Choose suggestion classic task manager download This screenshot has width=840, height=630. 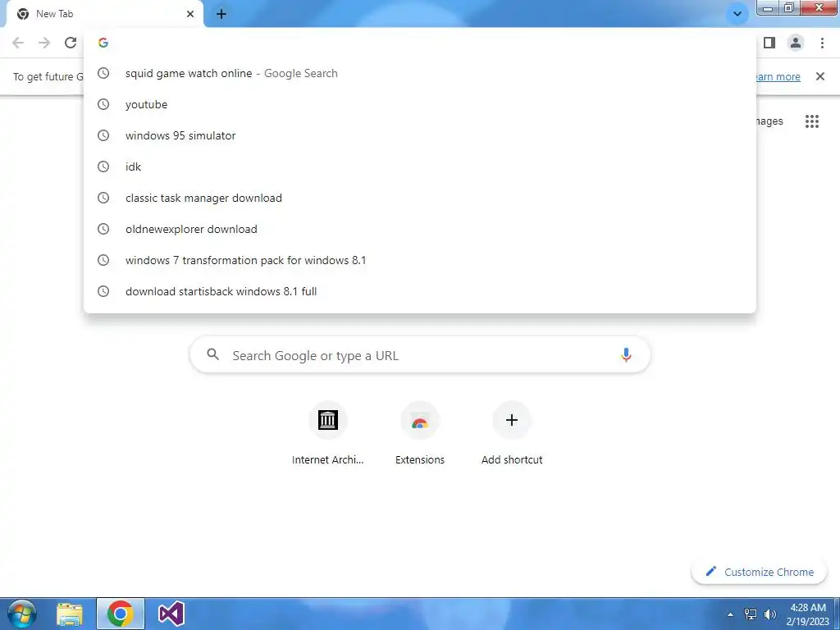coord(420,198)
